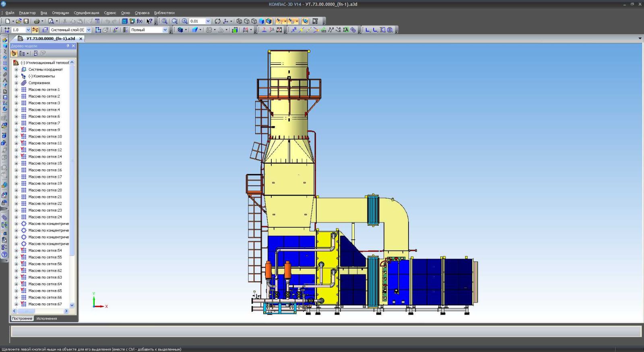Click the Save document icon
The height and width of the screenshot is (352, 644).
[26, 21]
